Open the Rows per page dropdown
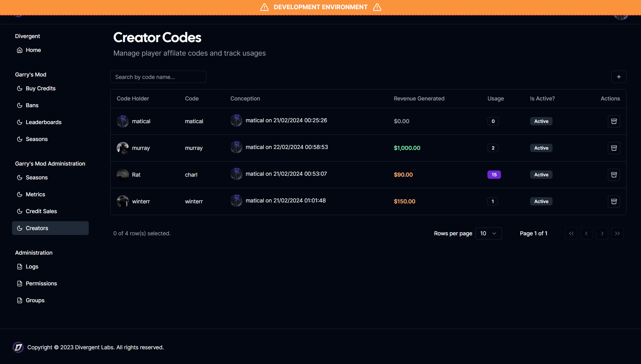This screenshot has width=641, height=364. [x=488, y=233]
